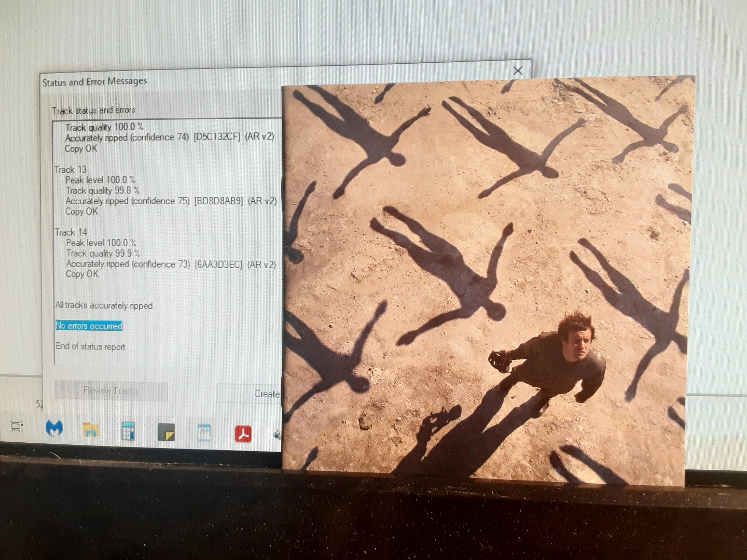The width and height of the screenshot is (747, 560).
Task: Click the Review Tracks button
Action: (111, 391)
